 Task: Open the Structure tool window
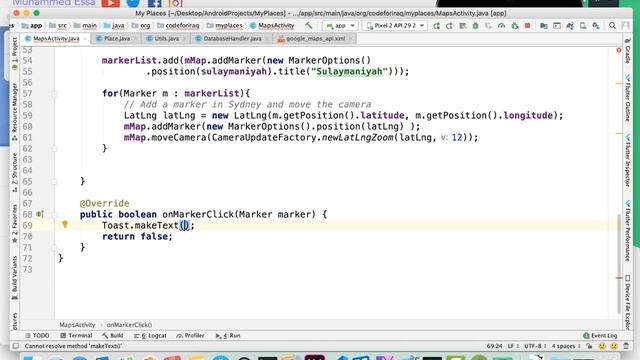coord(15,172)
